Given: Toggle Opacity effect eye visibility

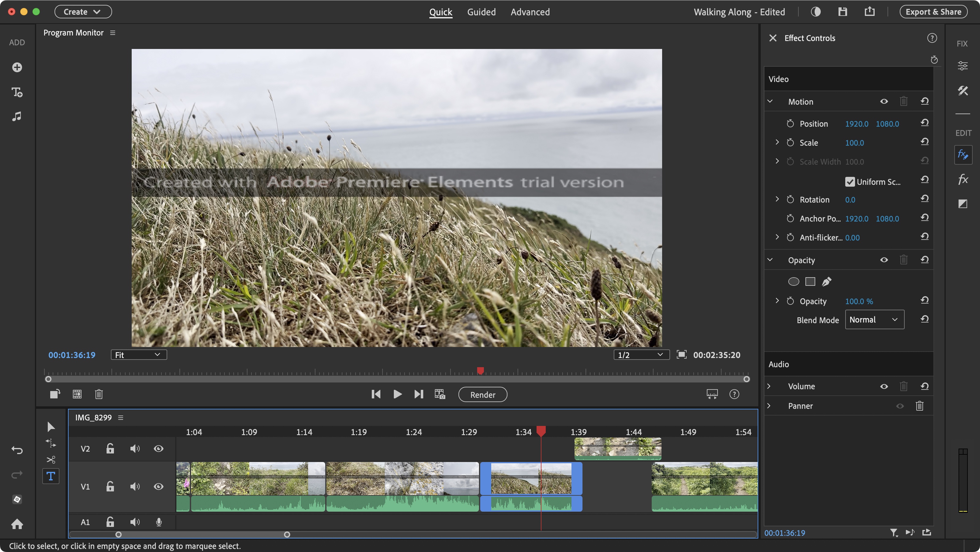Looking at the screenshot, I should pyautogui.click(x=884, y=260).
